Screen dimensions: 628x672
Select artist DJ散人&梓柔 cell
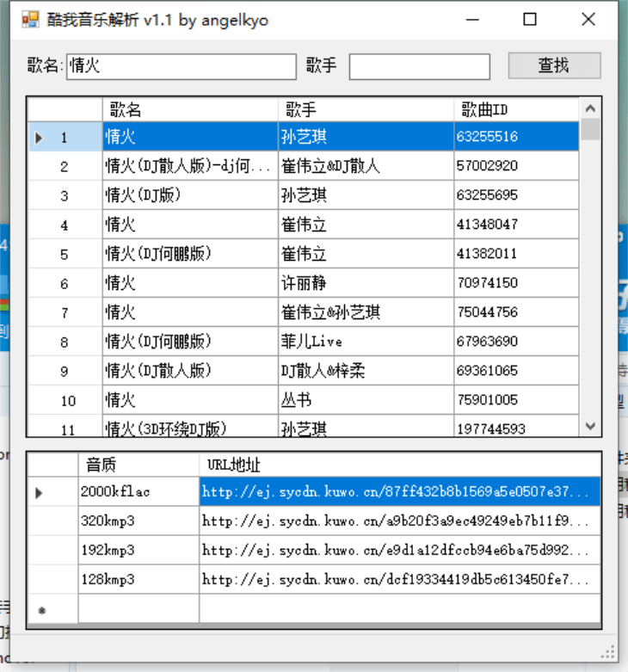tap(366, 371)
